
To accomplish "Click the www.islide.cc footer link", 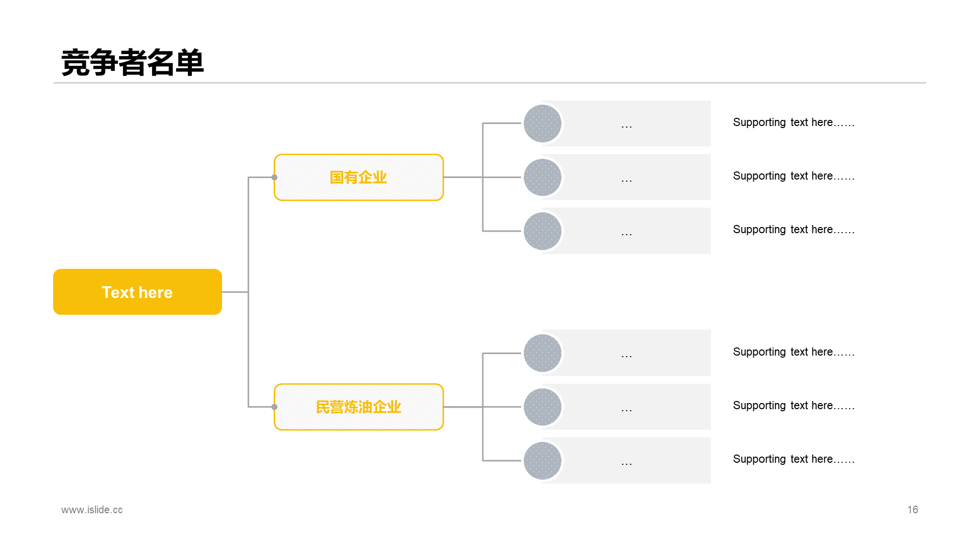I will pos(92,510).
